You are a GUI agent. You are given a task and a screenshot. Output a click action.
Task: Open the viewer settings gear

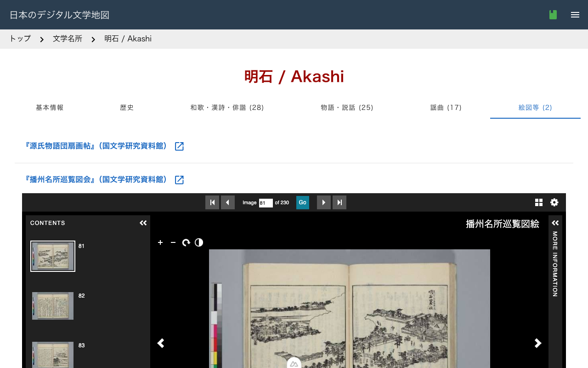554,202
